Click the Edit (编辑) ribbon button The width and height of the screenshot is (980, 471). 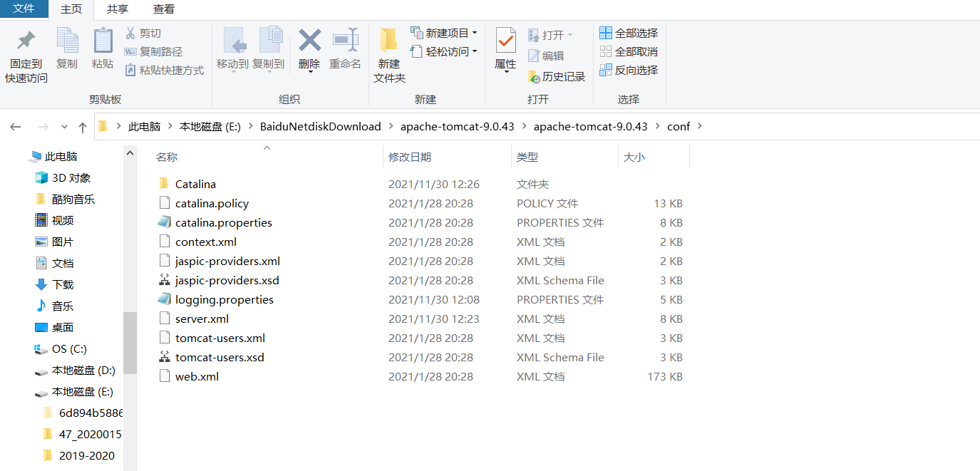tap(546, 56)
